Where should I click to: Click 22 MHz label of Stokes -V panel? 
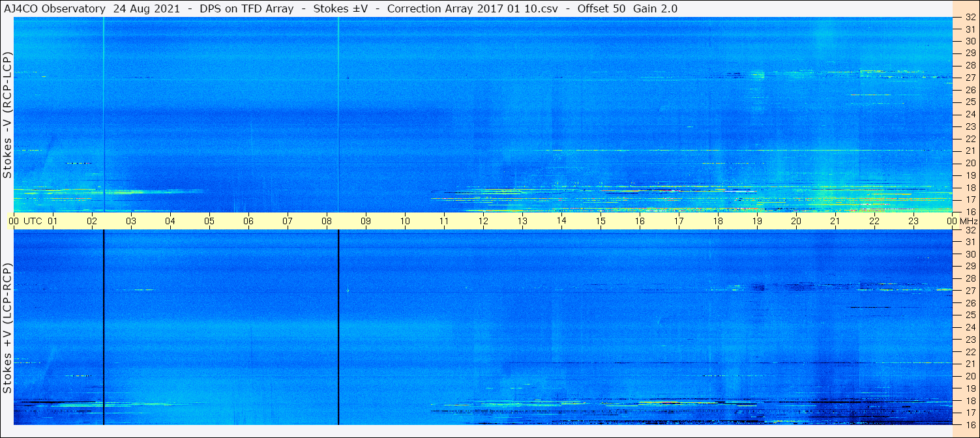click(x=970, y=139)
